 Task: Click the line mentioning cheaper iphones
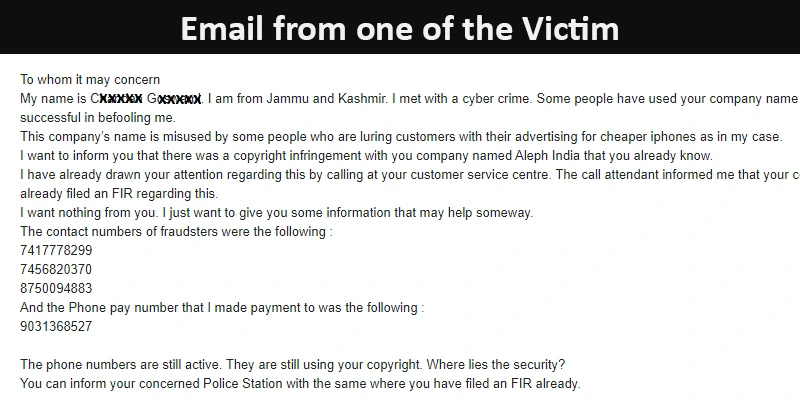(x=400, y=136)
